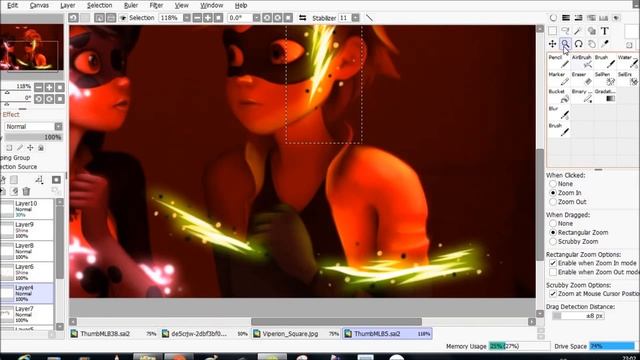Open the rotation angle dropdown arrow

(x=256, y=18)
